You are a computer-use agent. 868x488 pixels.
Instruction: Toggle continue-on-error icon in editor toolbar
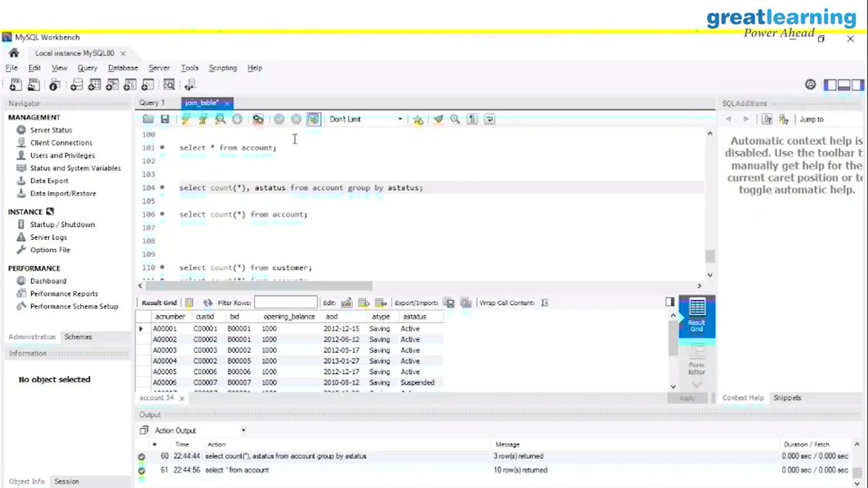pos(258,119)
